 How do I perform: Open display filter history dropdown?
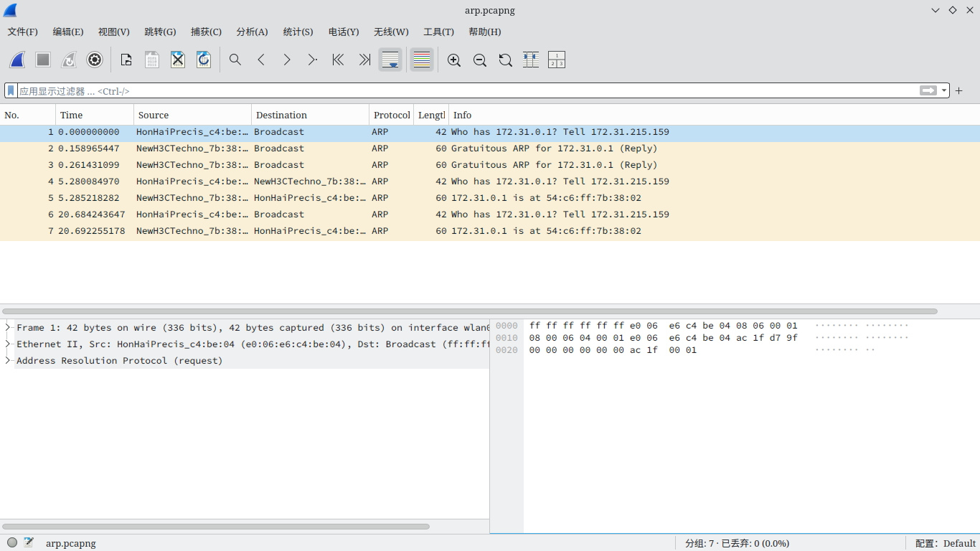(x=944, y=91)
